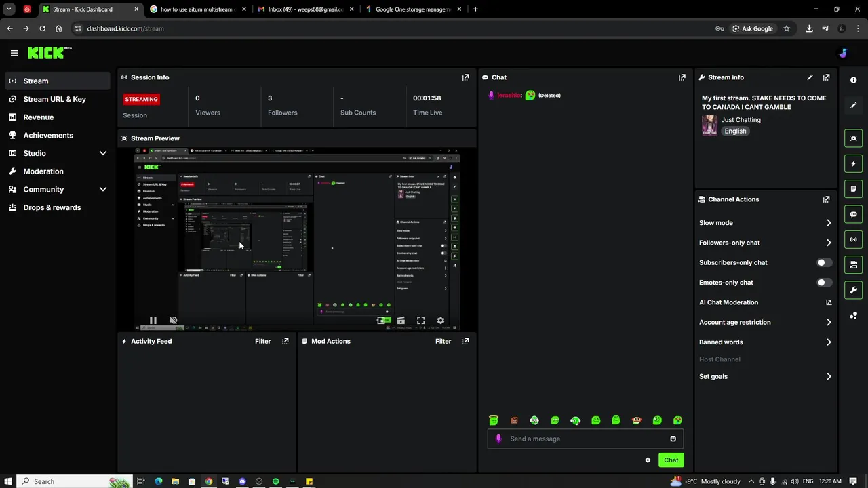Click the browser address bar URL

coord(125,28)
